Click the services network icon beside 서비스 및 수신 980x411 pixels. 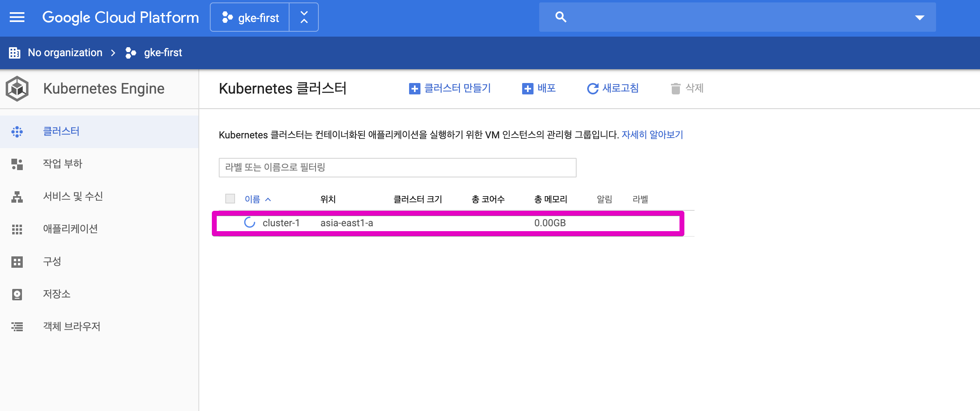click(17, 197)
